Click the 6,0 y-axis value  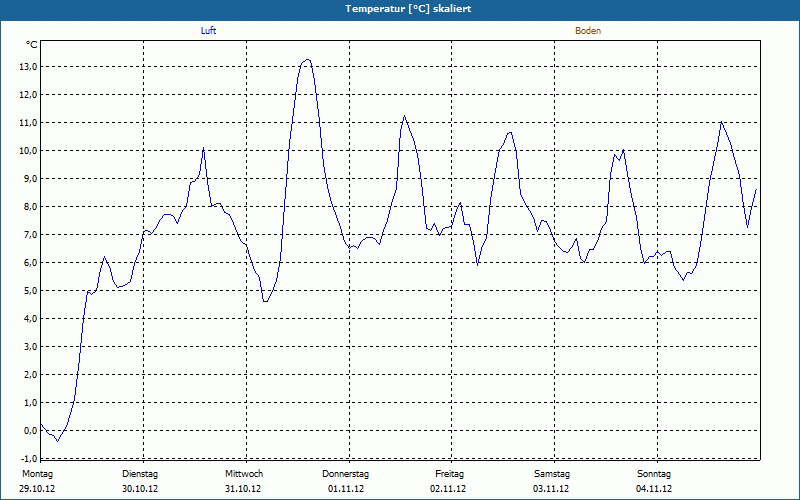(x=30, y=263)
